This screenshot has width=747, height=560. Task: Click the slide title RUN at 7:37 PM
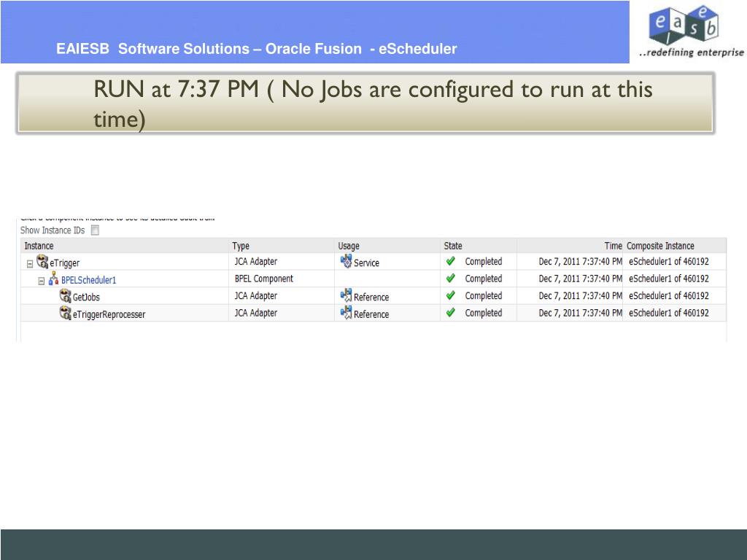point(373,104)
